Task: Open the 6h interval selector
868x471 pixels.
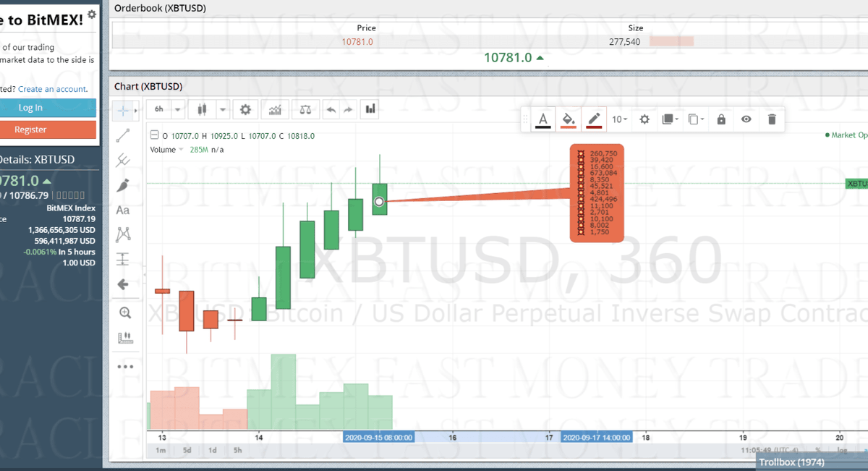Action: [159, 109]
